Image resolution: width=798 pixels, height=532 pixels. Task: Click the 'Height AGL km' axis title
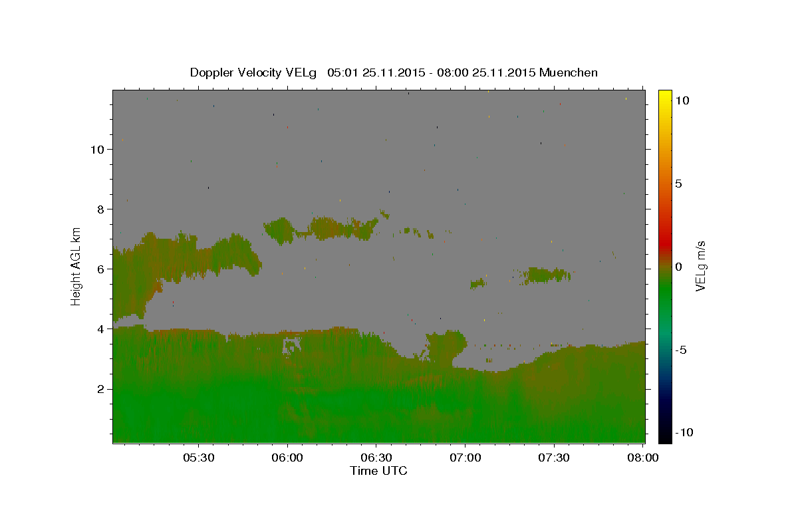click(x=76, y=265)
